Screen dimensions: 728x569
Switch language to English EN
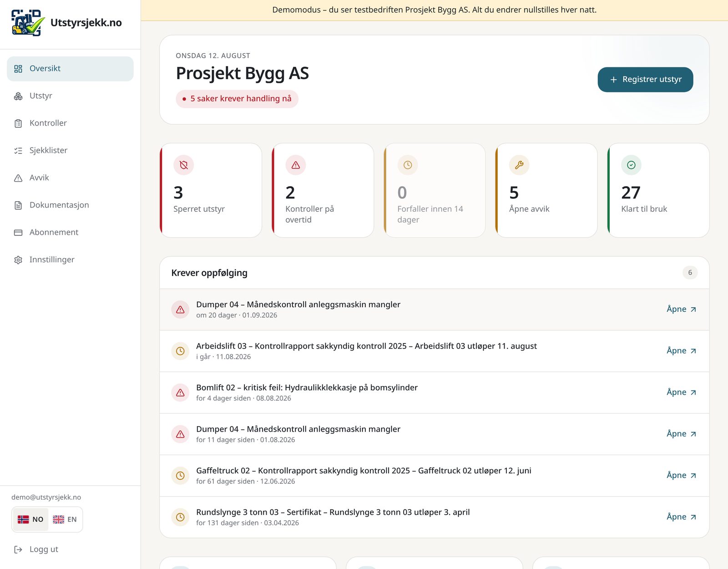coord(65,519)
